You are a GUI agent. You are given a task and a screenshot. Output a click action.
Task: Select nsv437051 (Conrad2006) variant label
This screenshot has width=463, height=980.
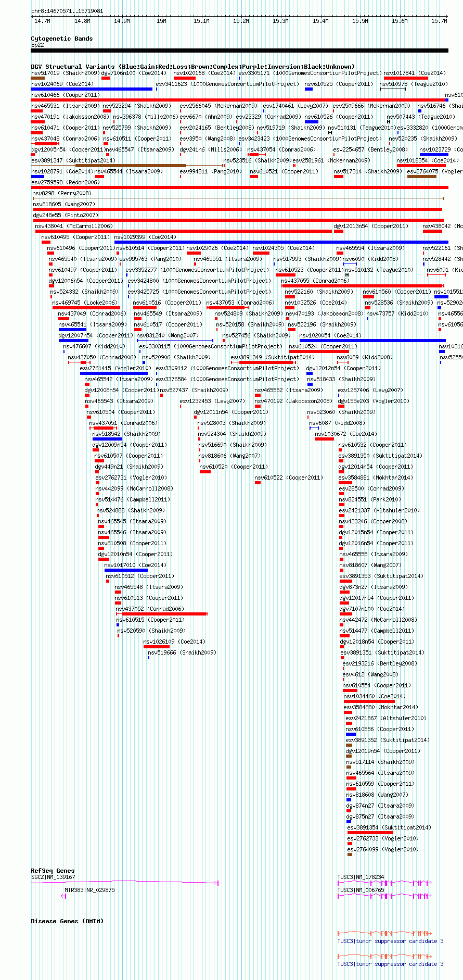click(123, 423)
